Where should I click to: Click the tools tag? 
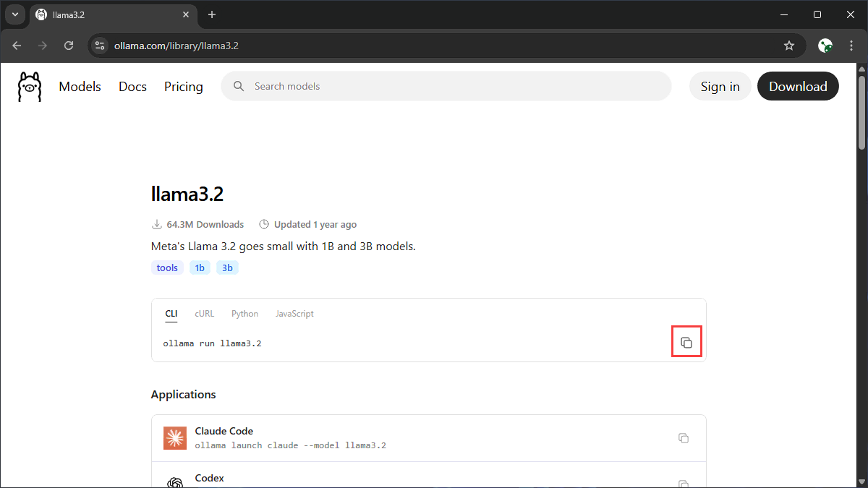pyautogui.click(x=167, y=267)
